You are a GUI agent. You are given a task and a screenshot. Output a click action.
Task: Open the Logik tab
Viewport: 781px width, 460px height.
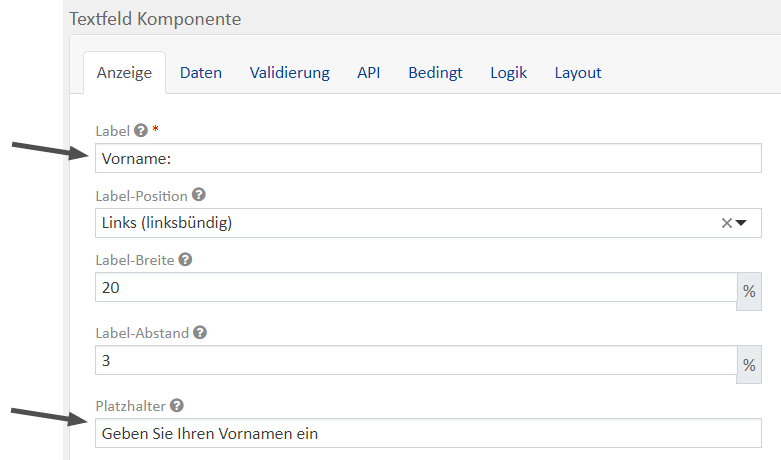click(508, 73)
